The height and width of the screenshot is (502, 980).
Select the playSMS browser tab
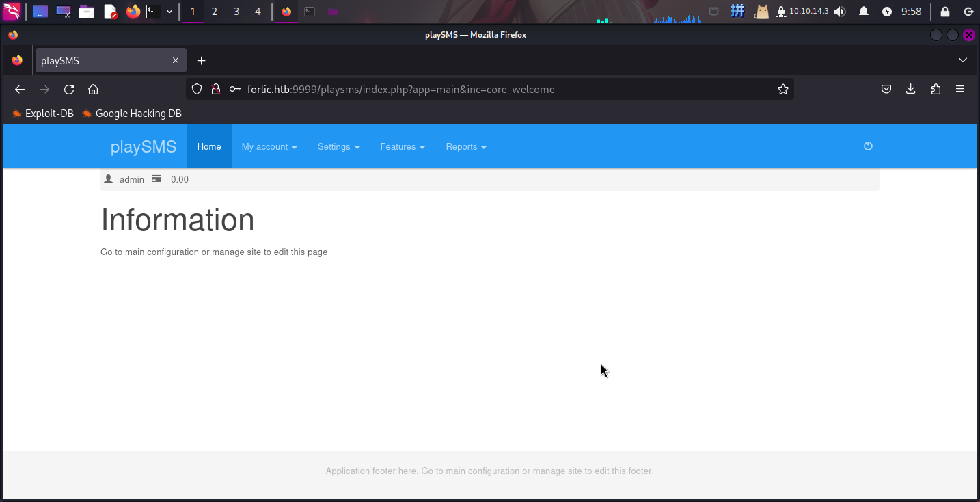point(111,61)
